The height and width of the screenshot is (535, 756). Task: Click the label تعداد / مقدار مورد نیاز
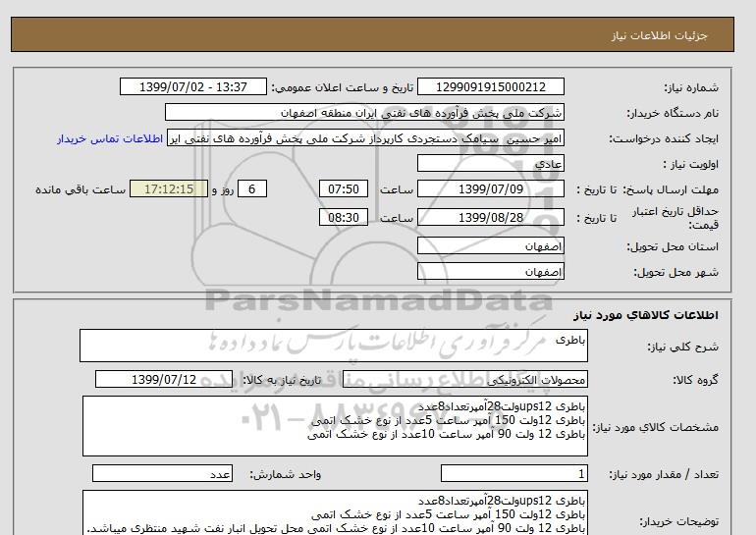[664, 475]
